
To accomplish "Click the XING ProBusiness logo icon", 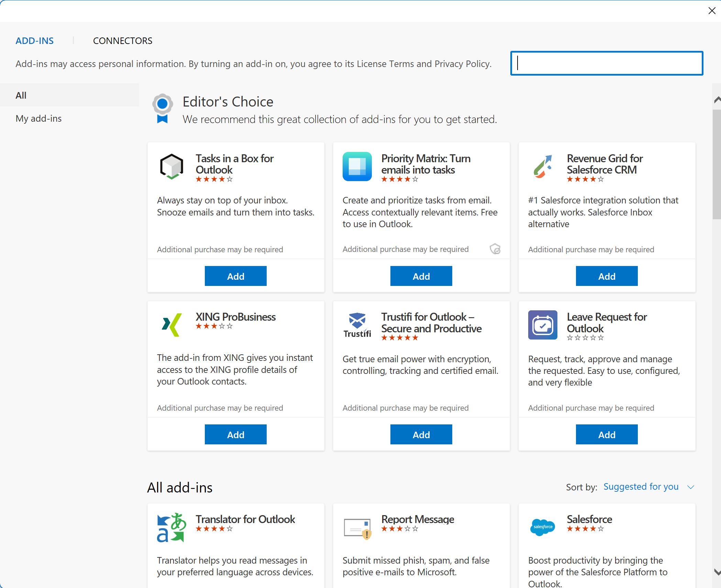I will (171, 324).
